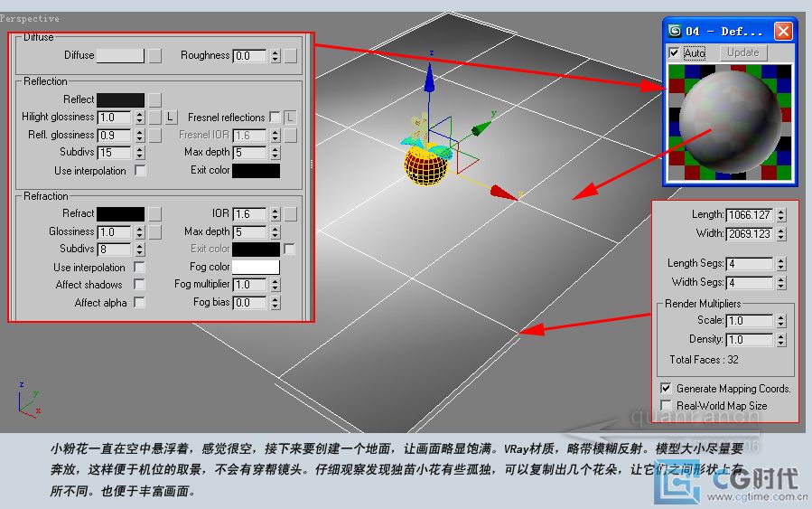Viewport: 812px width, 509px height.
Task: Open the Fresnel IOR map slot
Action: (291, 136)
